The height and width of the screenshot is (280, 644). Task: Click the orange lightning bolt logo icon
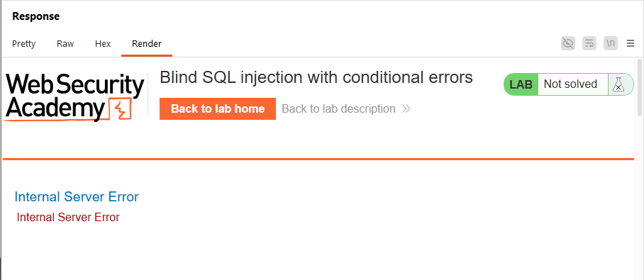(120, 109)
